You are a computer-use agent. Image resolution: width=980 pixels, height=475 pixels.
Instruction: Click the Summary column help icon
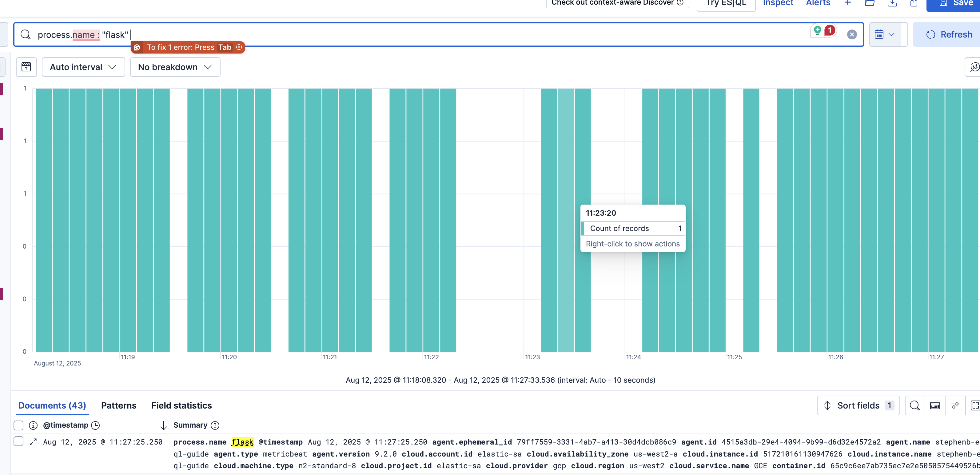pos(215,425)
